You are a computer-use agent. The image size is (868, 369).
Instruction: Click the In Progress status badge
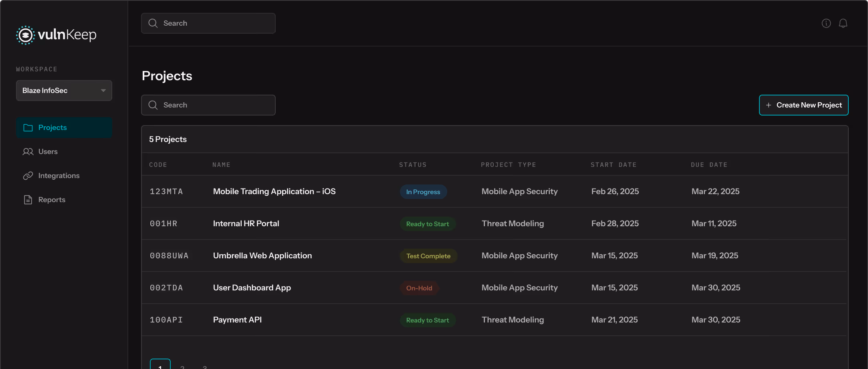(423, 192)
